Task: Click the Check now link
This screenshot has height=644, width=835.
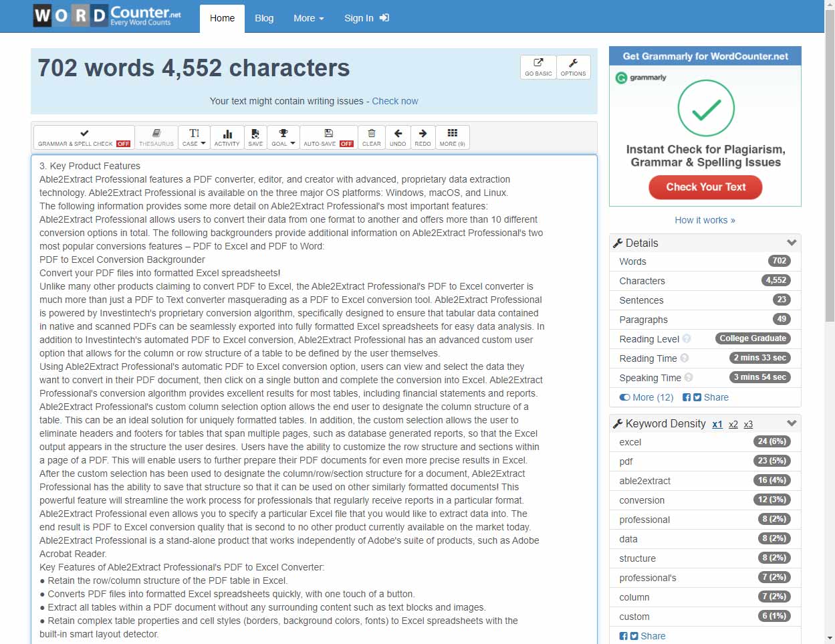Action: click(395, 101)
